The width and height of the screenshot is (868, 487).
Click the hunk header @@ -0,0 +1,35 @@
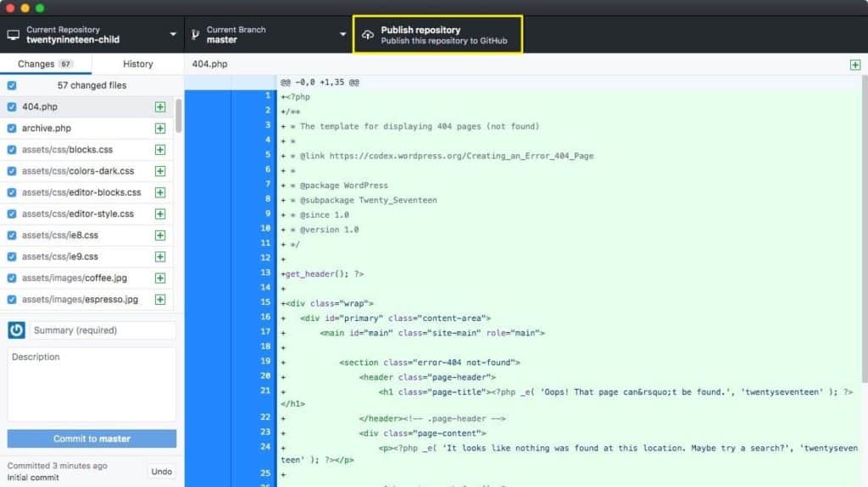320,82
